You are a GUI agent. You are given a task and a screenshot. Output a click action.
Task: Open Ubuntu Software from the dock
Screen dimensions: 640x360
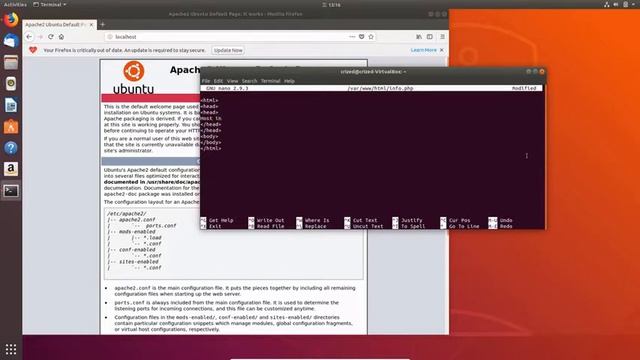point(11,127)
